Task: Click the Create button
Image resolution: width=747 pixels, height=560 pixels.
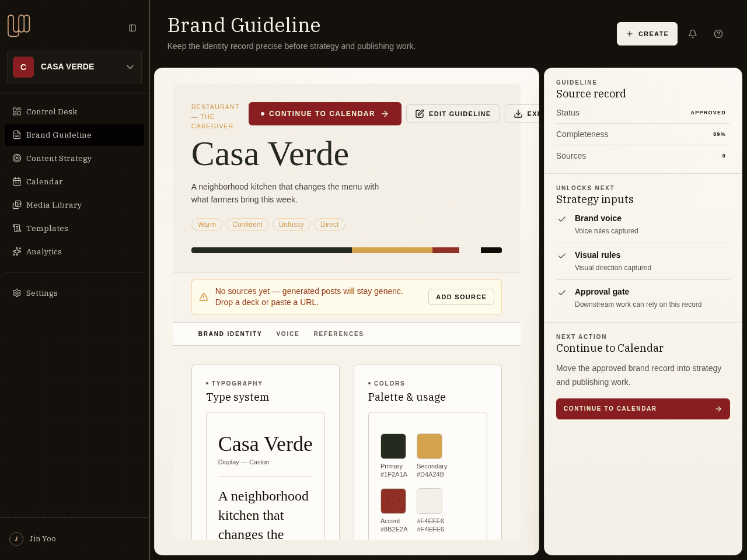Action: pyautogui.click(x=647, y=34)
